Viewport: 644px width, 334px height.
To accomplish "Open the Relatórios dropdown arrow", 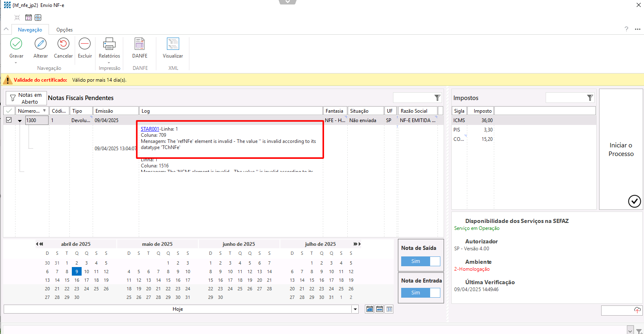I will pyautogui.click(x=109, y=63).
